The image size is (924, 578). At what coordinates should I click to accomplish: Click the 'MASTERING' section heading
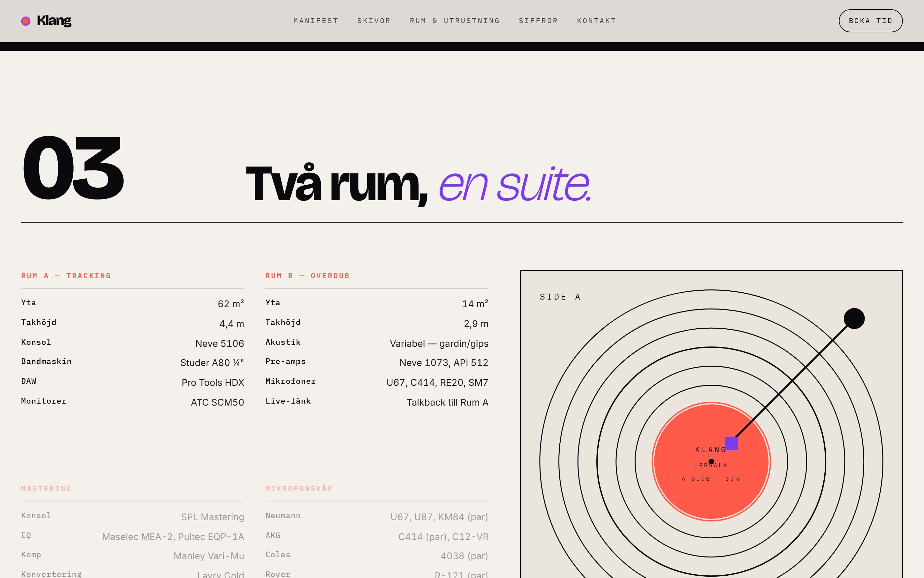(x=46, y=488)
